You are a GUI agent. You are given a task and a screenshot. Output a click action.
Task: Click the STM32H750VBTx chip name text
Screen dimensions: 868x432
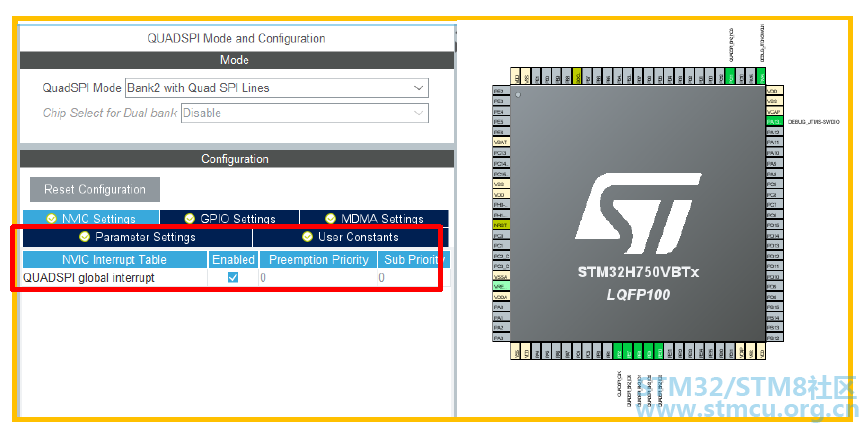638,272
